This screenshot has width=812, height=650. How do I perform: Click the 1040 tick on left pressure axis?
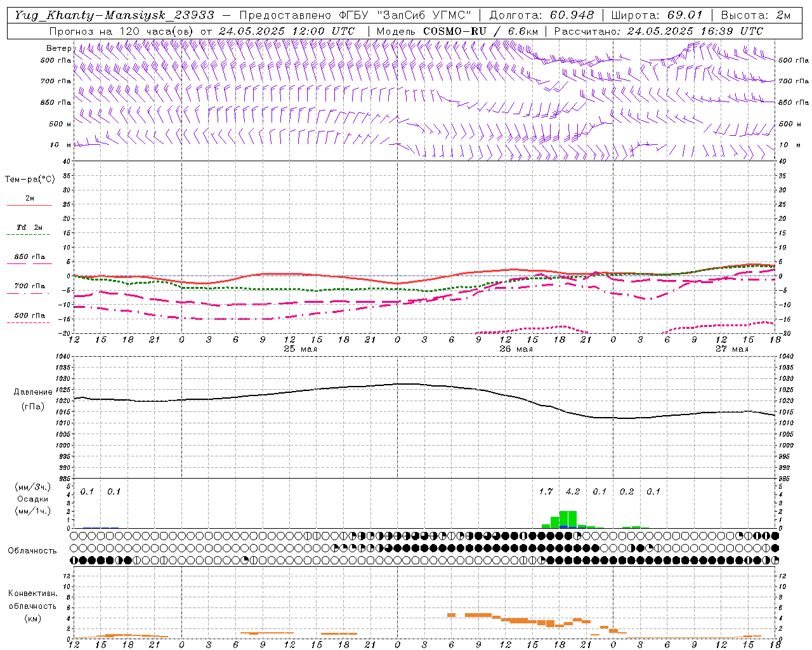(x=63, y=357)
